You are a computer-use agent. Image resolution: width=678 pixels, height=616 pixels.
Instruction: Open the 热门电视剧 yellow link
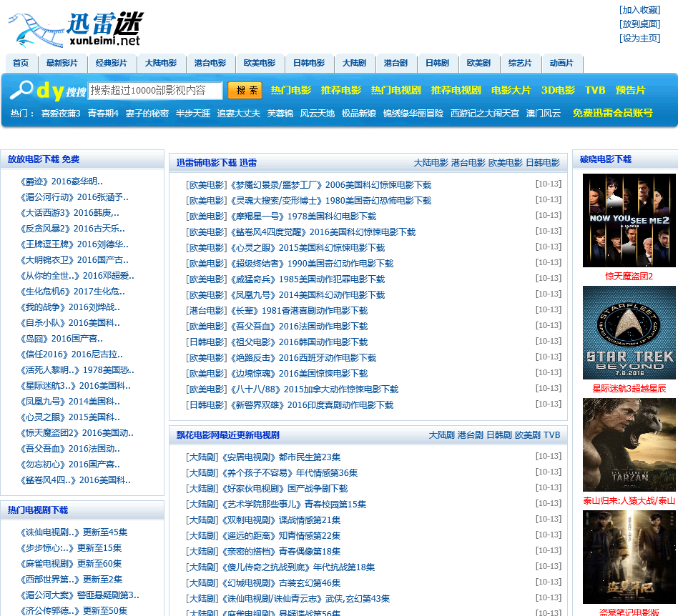[395, 90]
